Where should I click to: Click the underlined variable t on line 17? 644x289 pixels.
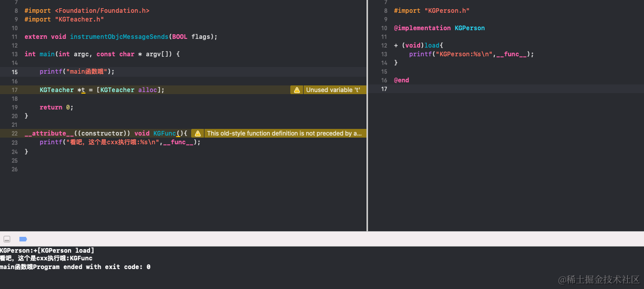coord(83,90)
